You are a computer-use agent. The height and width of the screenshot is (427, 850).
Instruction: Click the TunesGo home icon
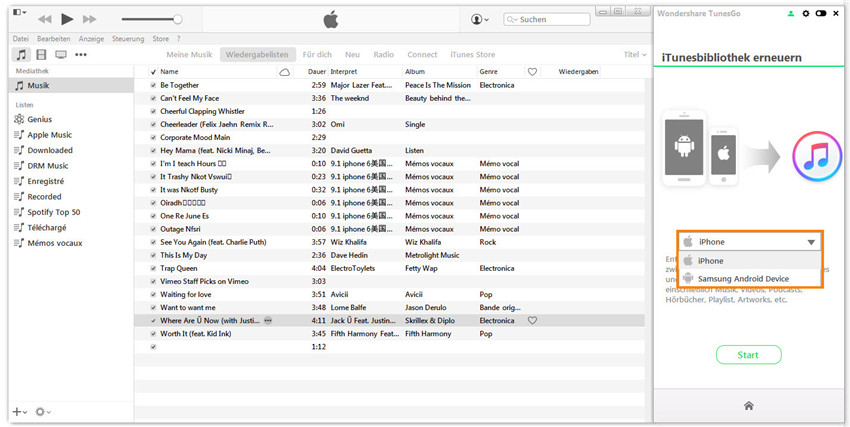point(749,406)
